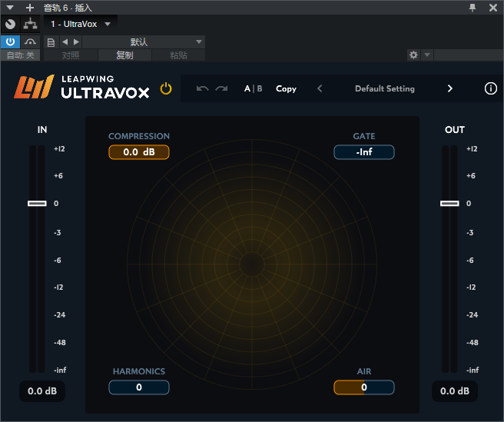This screenshot has height=422, width=504.
Task: Click the 复制 copy button
Action: coord(124,55)
